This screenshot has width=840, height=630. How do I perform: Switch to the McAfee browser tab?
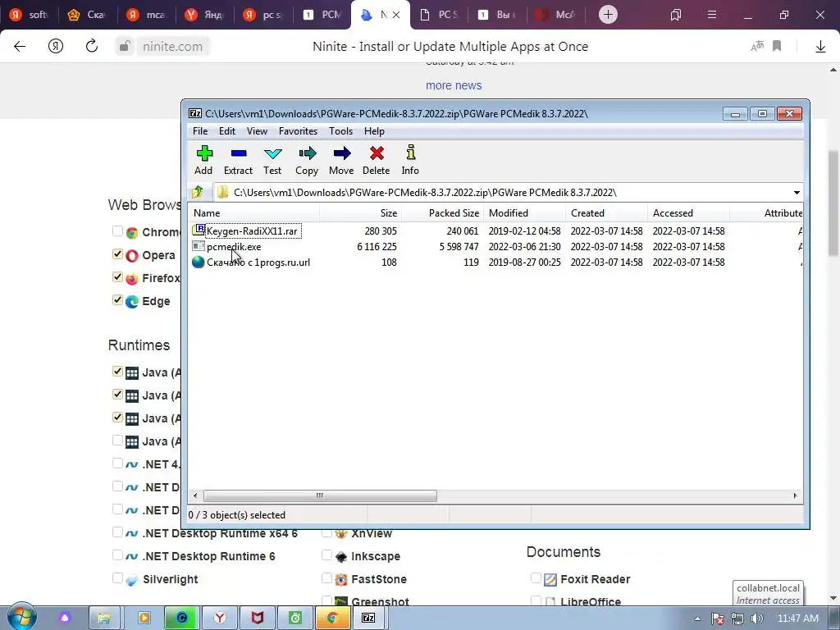556,15
